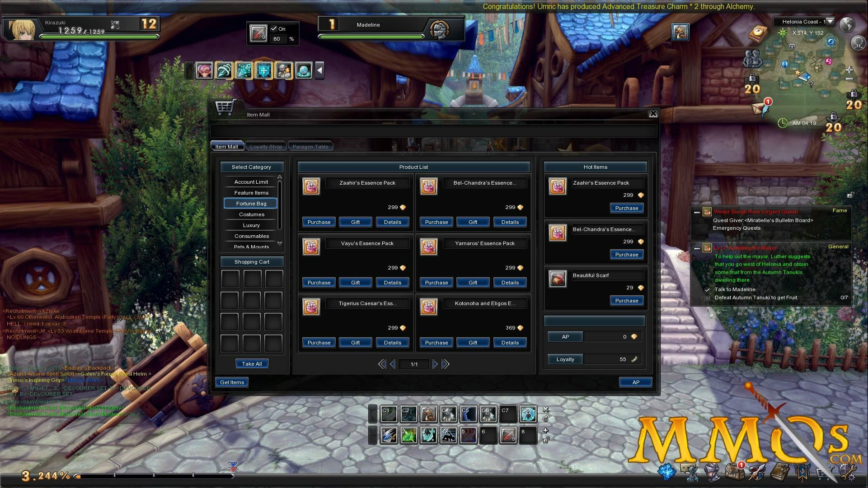Select skill slot 1 on hotbar
This screenshot has width=868, height=488.
click(389, 435)
